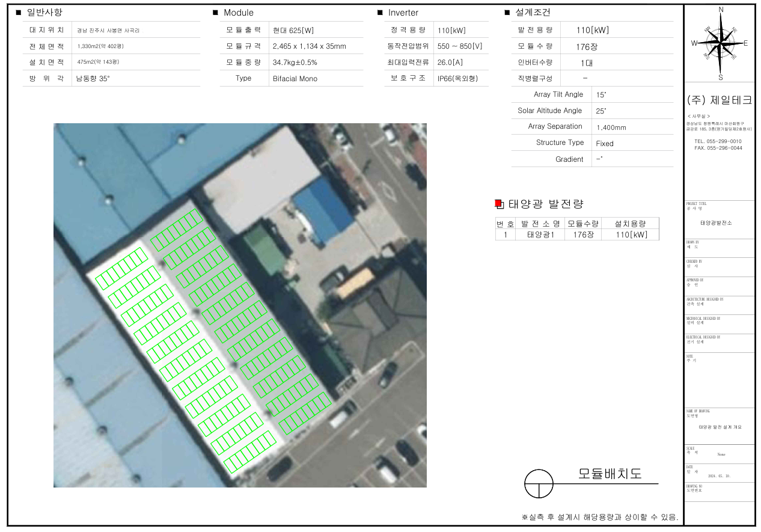Image resolution: width=761 pixels, height=532 pixels.
Task: Select the Bifacial Mono type value
Action: 295,79
